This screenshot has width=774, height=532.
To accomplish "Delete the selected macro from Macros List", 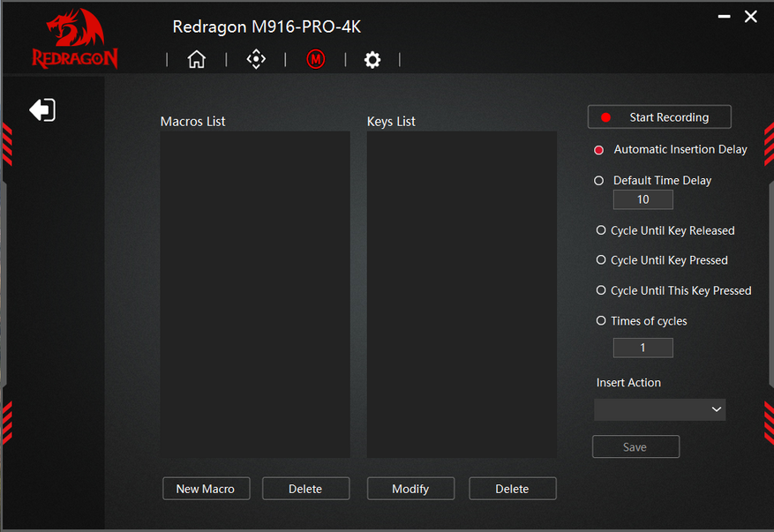I will tap(305, 489).
